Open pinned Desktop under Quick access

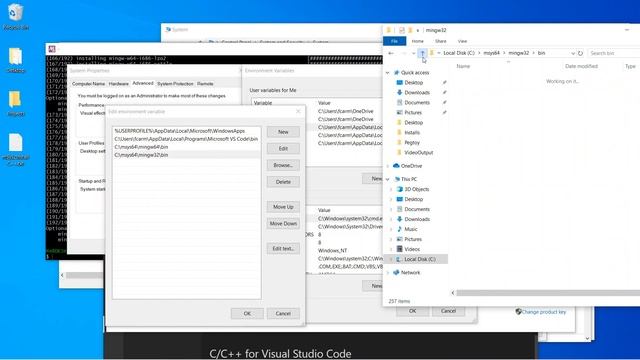pos(413,82)
